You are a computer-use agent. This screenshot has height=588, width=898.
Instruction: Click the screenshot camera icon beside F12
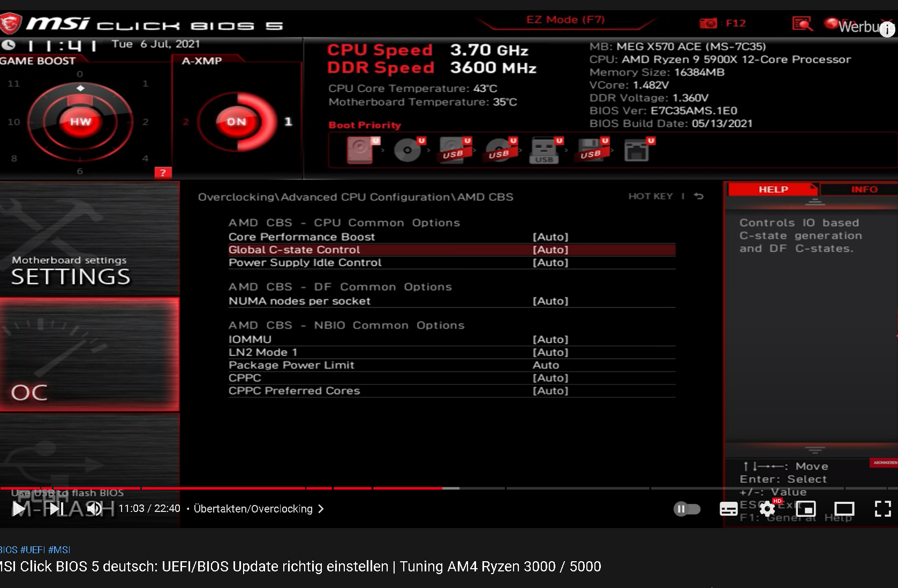(x=708, y=23)
